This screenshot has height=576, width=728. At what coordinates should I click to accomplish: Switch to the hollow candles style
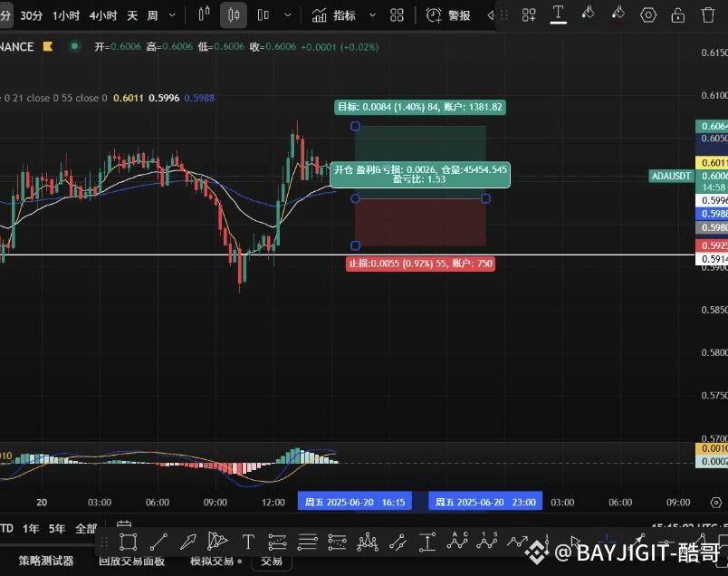click(263, 14)
